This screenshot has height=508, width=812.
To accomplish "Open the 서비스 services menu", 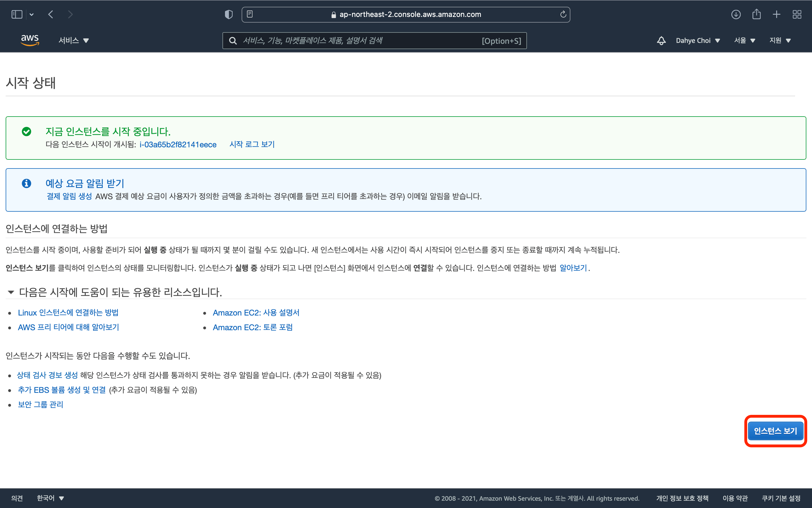I will 74,40.
